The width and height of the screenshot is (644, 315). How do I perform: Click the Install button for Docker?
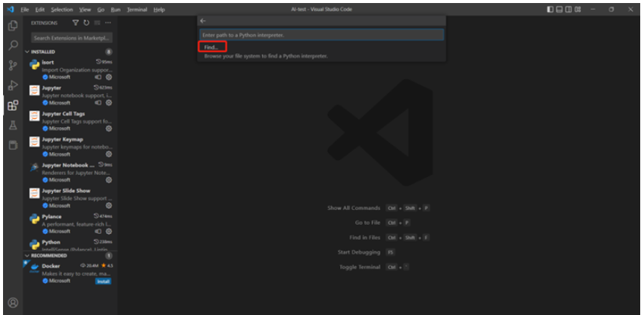pyautogui.click(x=104, y=282)
